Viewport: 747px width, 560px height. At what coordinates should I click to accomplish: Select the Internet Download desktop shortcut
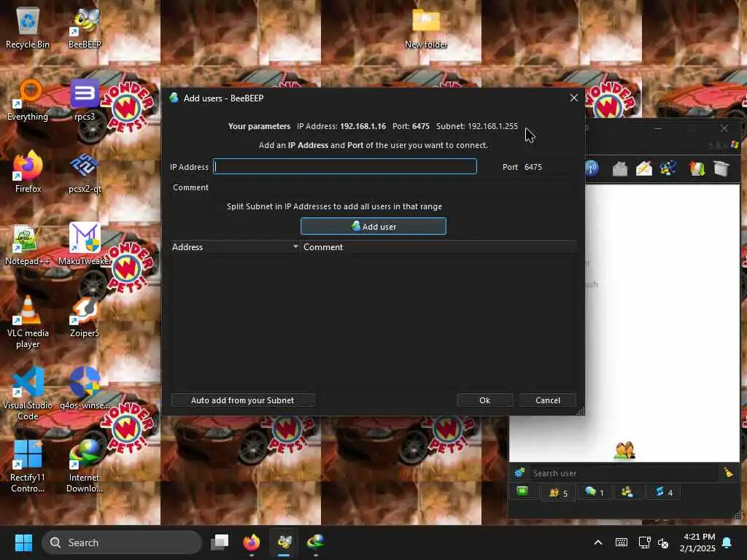(85, 467)
